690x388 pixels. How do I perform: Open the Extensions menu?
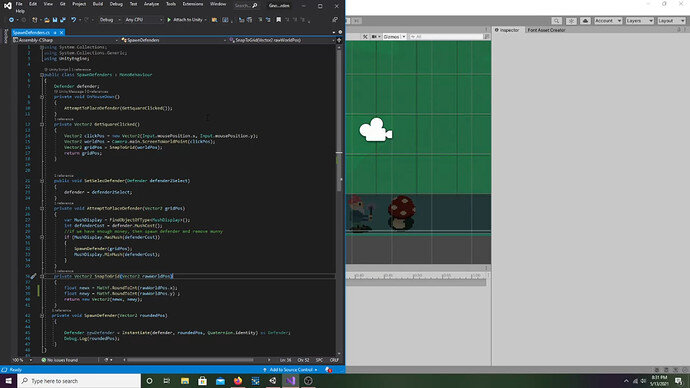tap(193, 4)
